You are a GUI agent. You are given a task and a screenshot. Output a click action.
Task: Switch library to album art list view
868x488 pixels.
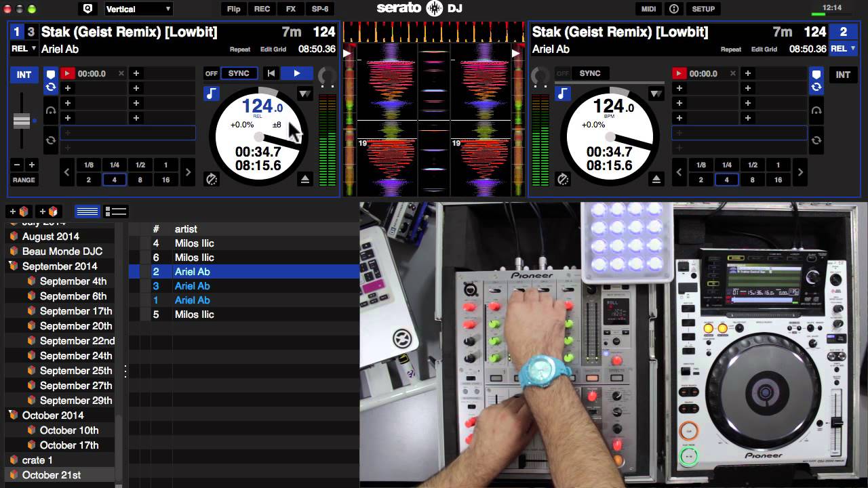coord(116,211)
